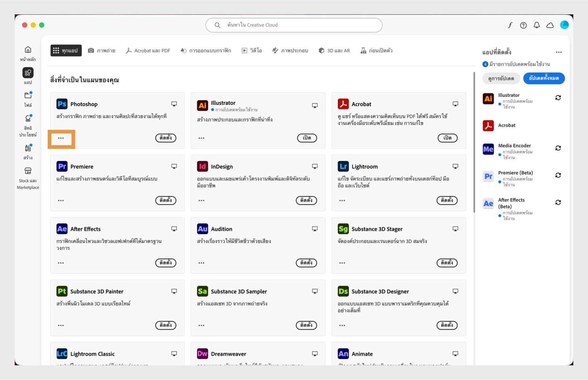Open more options for Illustrator card

point(201,138)
